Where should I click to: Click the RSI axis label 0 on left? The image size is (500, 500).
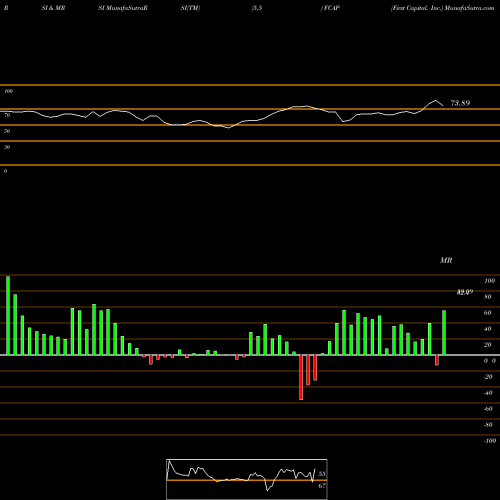(x=5, y=171)
